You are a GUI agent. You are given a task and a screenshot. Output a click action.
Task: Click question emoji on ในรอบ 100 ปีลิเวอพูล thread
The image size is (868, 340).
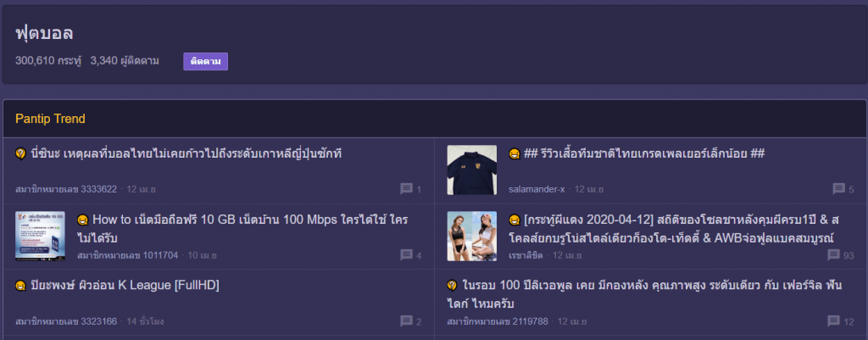453,286
